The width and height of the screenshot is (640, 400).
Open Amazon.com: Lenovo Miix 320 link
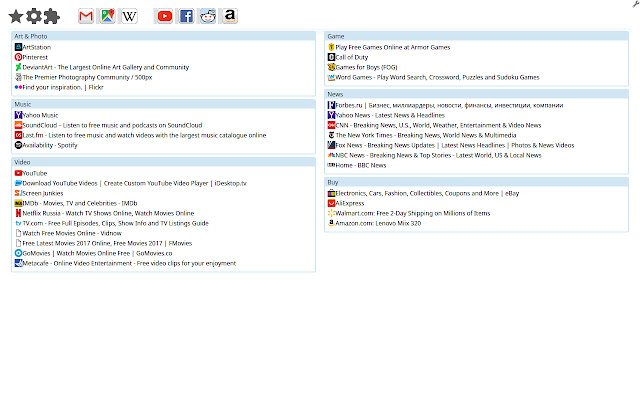pos(378,223)
